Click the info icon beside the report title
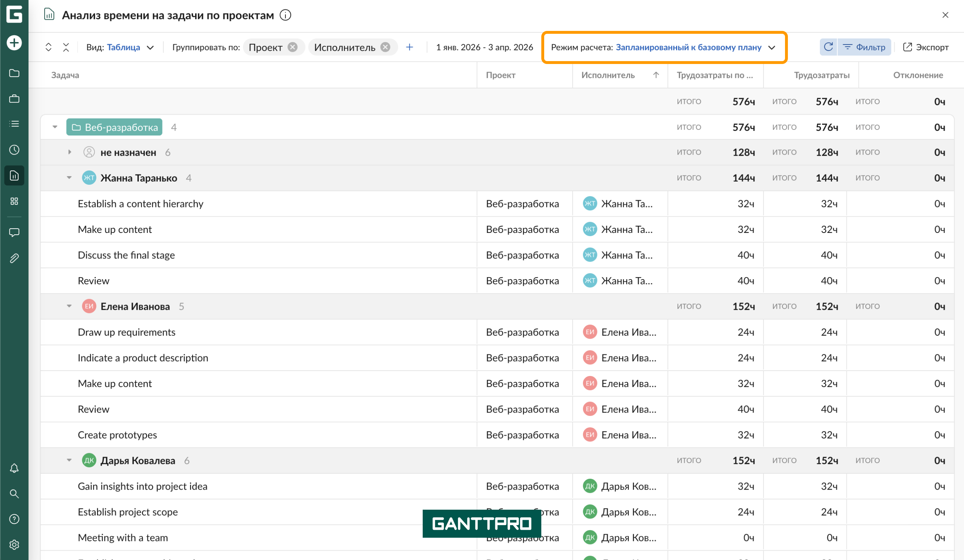Image resolution: width=964 pixels, height=560 pixels. click(285, 15)
